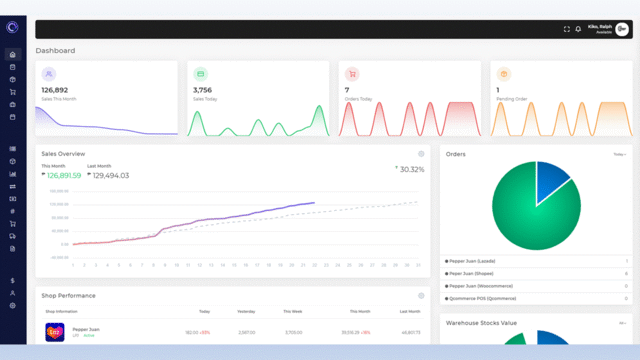Select the Pepper Juan (Lazada) legend row
The width and height of the screenshot is (640, 360).
536,261
